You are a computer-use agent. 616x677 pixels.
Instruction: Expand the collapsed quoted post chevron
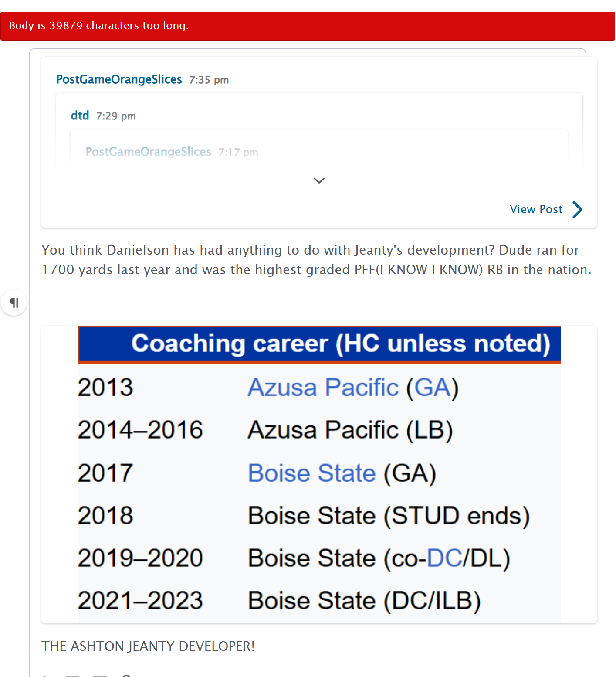[x=319, y=180]
